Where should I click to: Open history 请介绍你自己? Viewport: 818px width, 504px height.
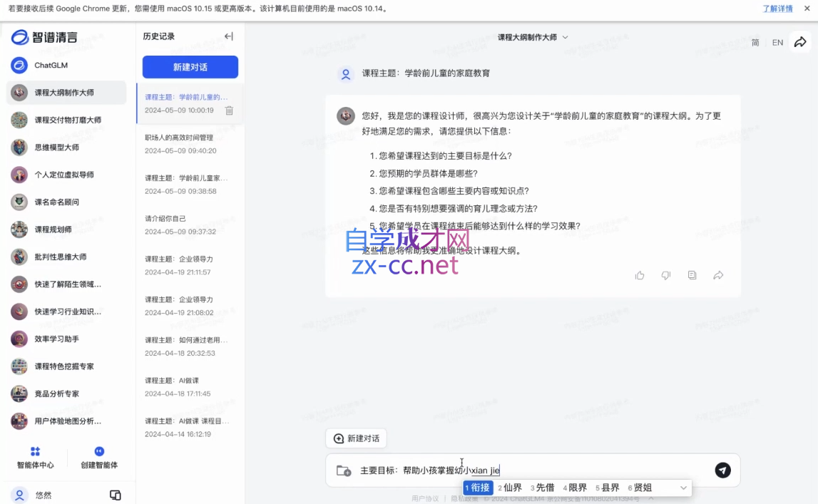pos(190,225)
